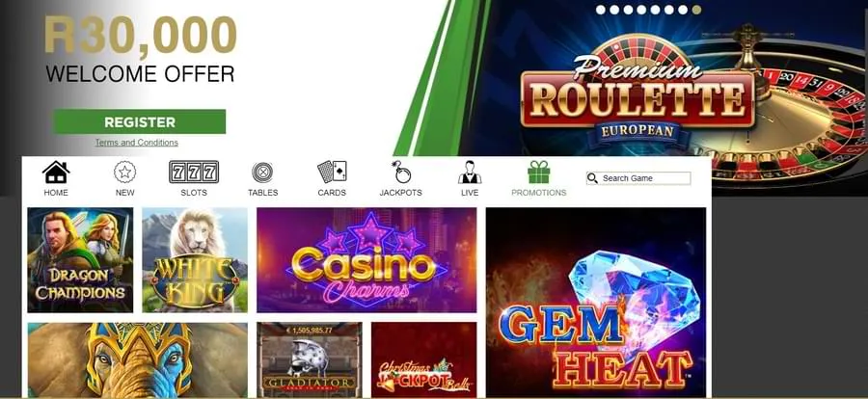
Task: Open the Premium Roulette European banner
Action: tap(637, 96)
